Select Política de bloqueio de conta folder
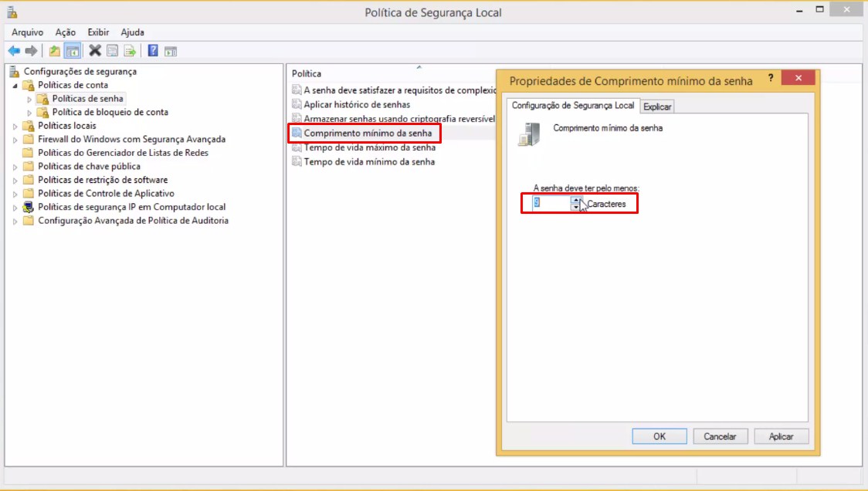 tap(110, 113)
